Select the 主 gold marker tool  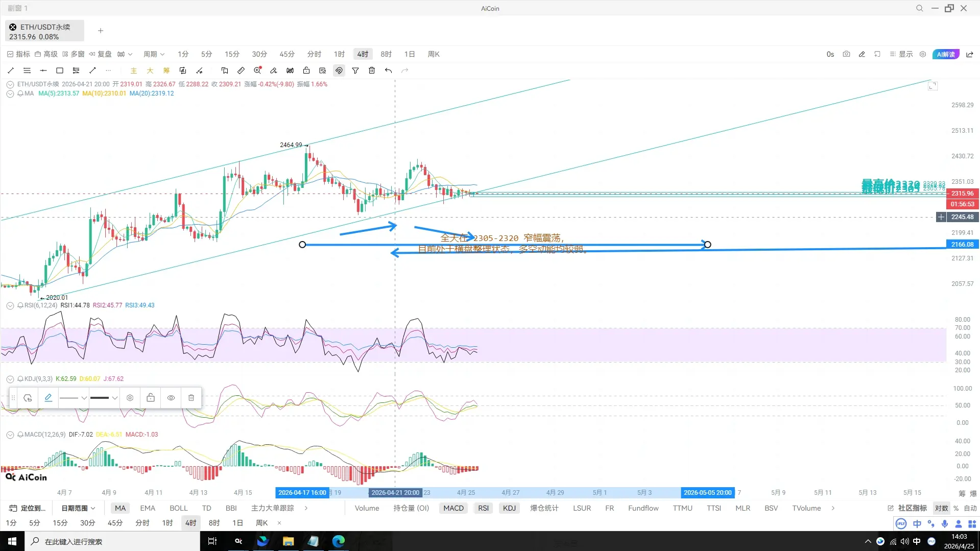click(x=134, y=70)
